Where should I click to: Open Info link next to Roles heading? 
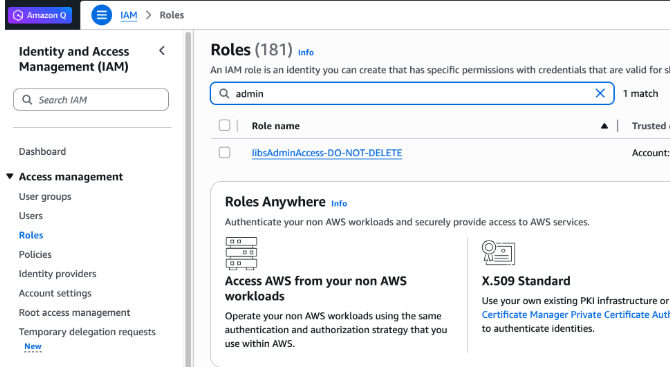pyautogui.click(x=306, y=52)
